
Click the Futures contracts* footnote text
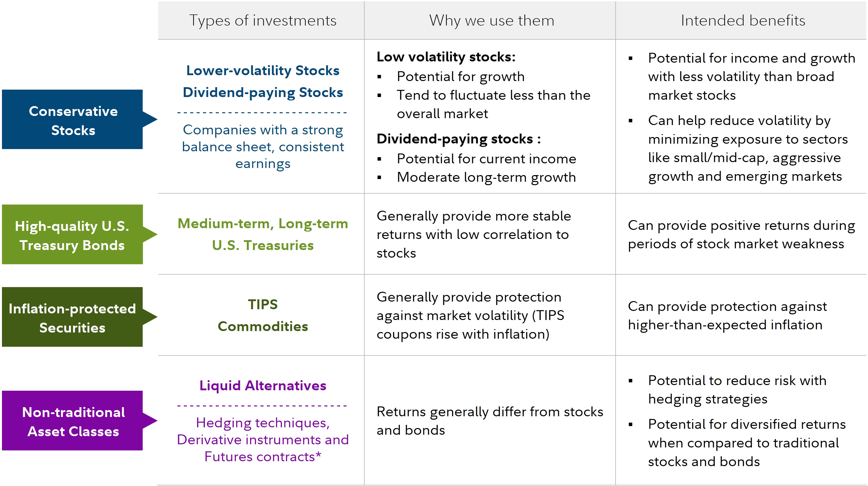click(263, 457)
